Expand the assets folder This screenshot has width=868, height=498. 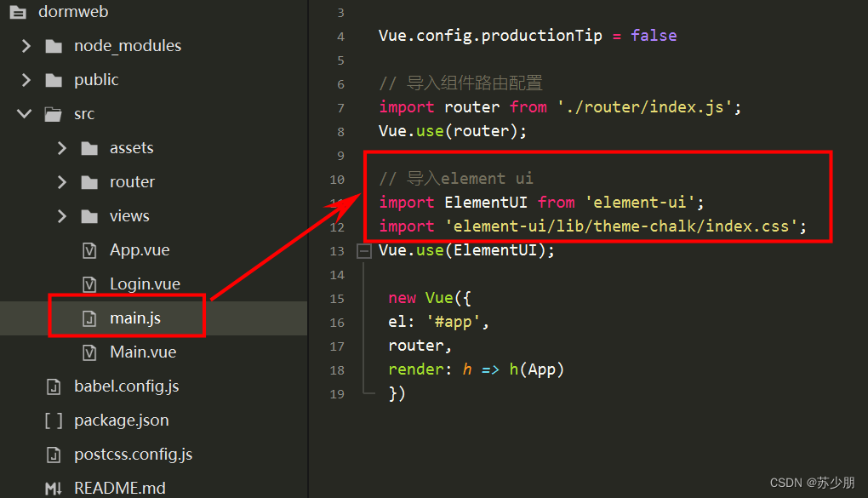tap(61, 147)
